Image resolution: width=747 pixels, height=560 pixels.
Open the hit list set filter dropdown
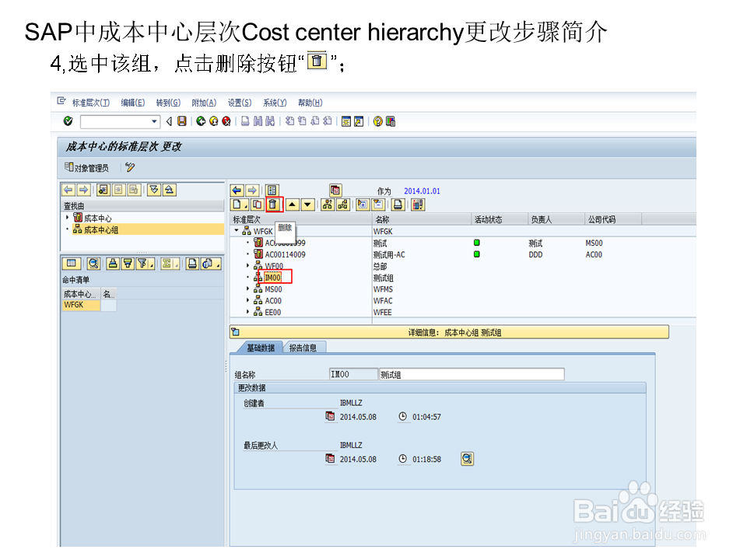coord(145,264)
